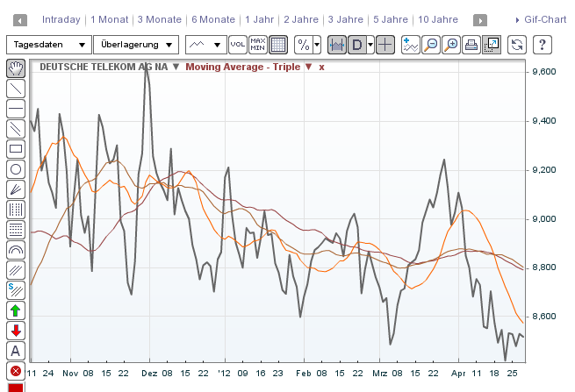This screenshot has height=392, width=575.
Task: Place a red down arrow marker
Action: point(16,331)
